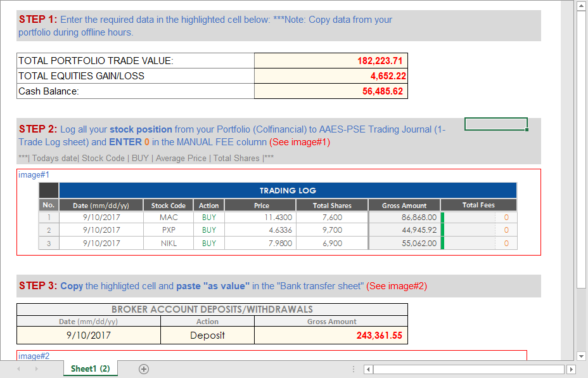Click the image#2 label link
The height and width of the screenshot is (378, 588).
pos(32,356)
